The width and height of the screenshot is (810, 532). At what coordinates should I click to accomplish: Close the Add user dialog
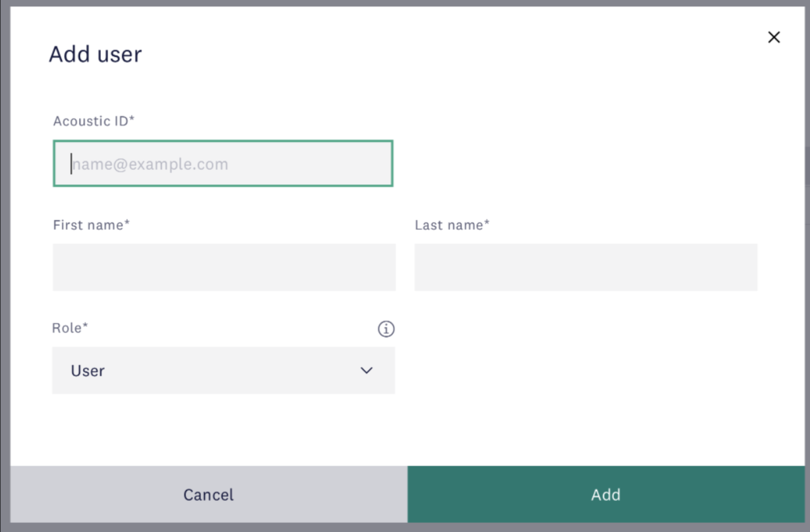(x=774, y=37)
